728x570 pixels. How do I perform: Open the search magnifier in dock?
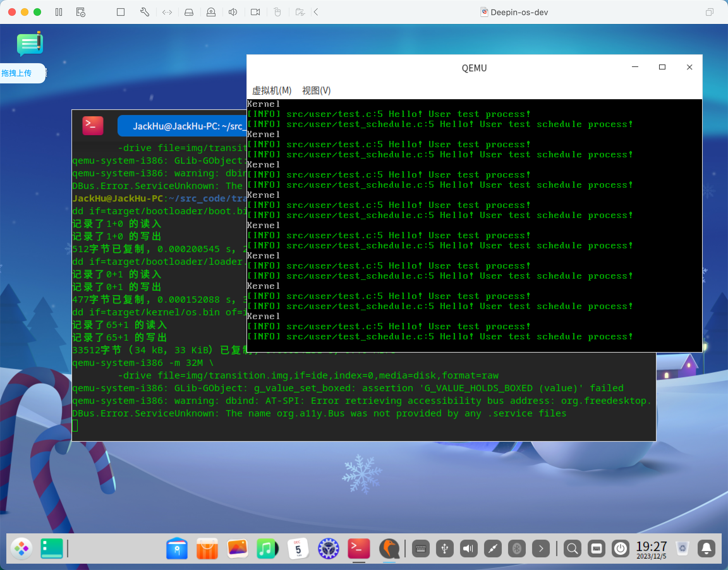573,549
